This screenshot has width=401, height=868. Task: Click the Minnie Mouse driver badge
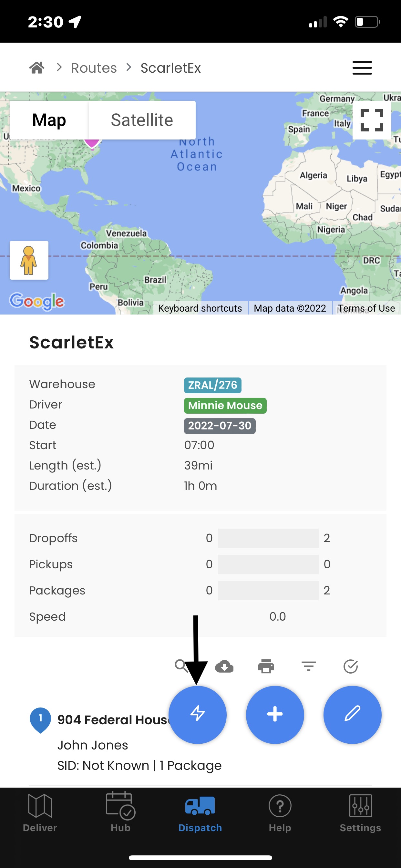point(225,405)
